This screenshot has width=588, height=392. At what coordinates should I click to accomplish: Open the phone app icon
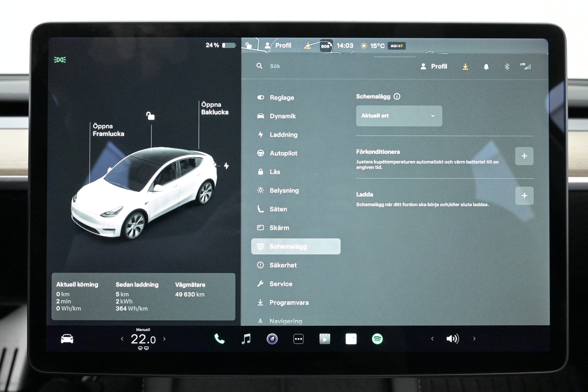click(x=219, y=339)
